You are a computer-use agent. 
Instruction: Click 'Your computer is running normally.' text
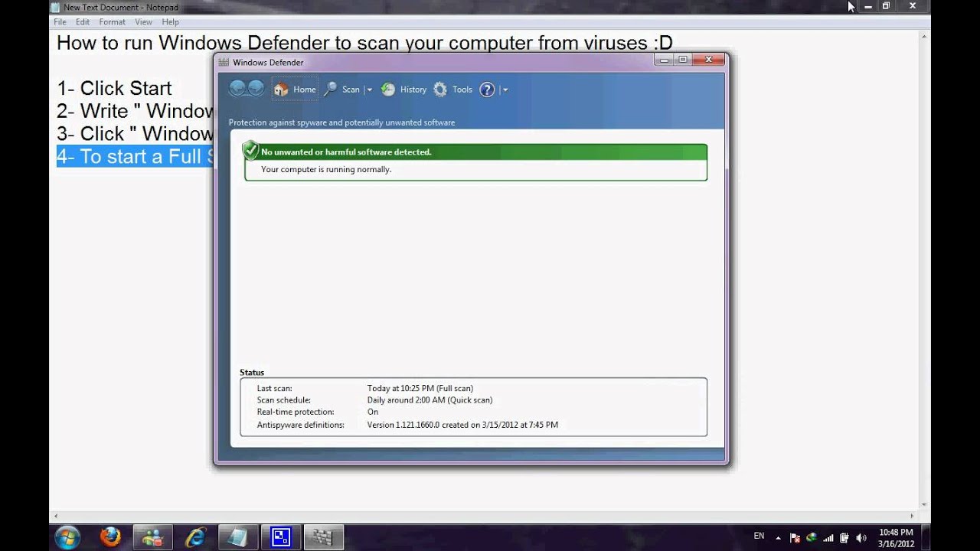pyautogui.click(x=326, y=169)
